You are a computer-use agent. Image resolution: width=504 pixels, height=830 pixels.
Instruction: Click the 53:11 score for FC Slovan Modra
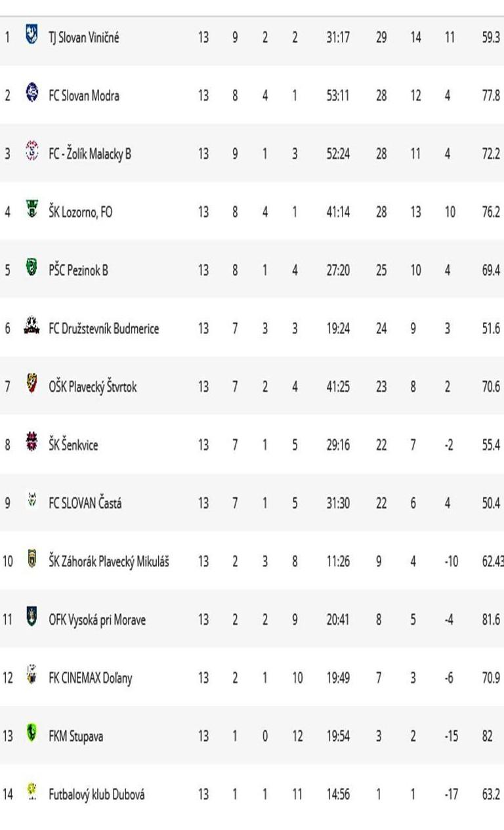click(x=338, y=96)
